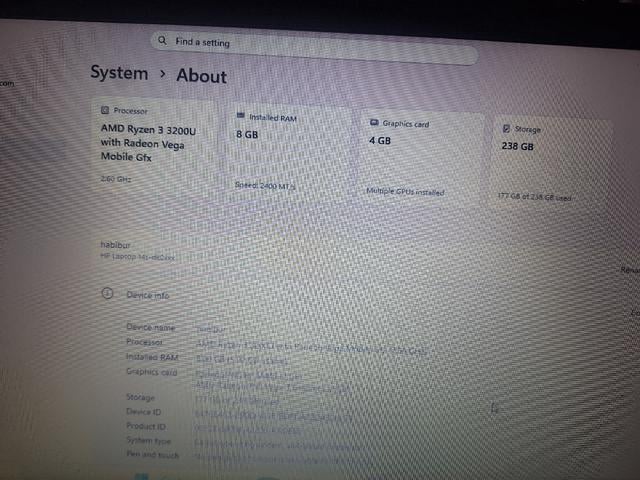Click the Processor chip icon

[105, 110]
